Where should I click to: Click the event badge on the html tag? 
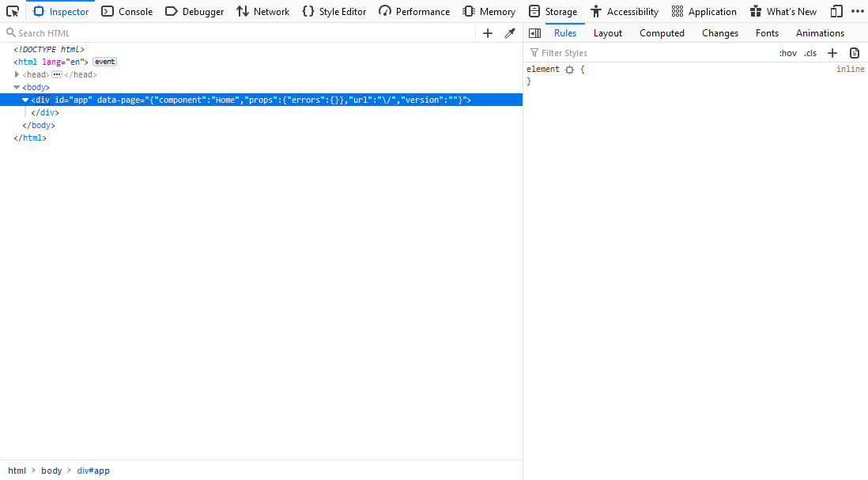coord(104,61)
